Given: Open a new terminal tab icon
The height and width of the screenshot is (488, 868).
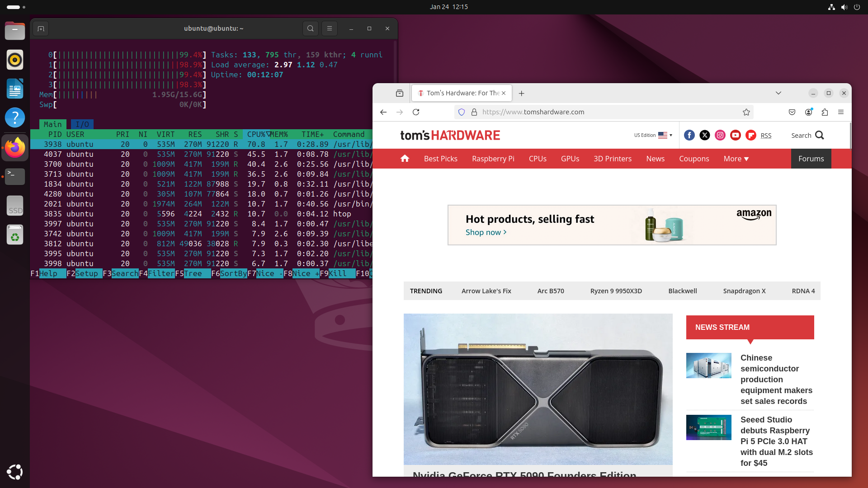Looking at the screenshot, I should 41,28.
